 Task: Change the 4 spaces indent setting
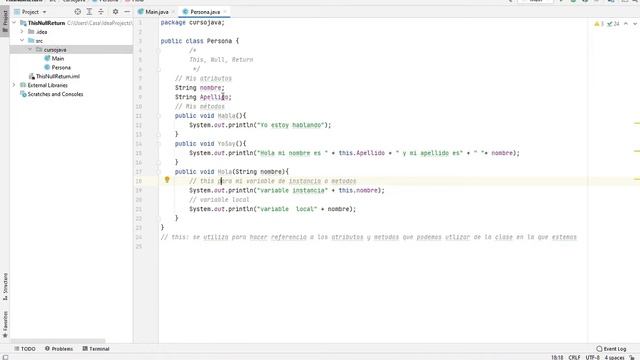pos(614,357)
